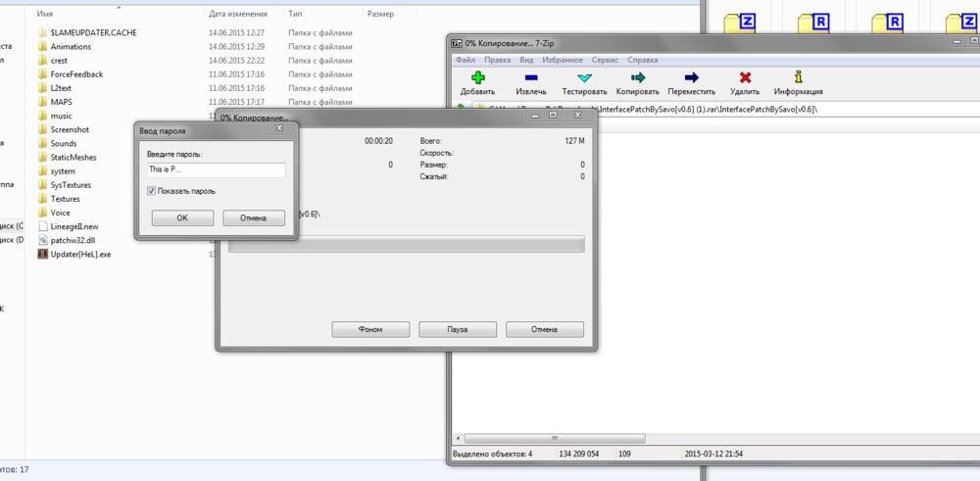Open the Сервис menu in 7-Zip
This screenshot has height=481, width=980.
605,60
